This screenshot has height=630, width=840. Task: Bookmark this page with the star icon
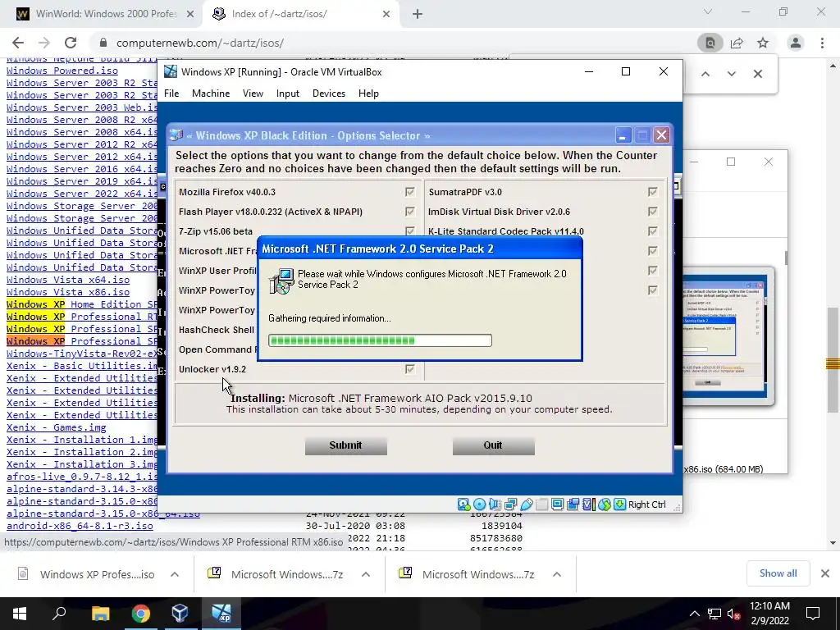(x=763, y=43)
